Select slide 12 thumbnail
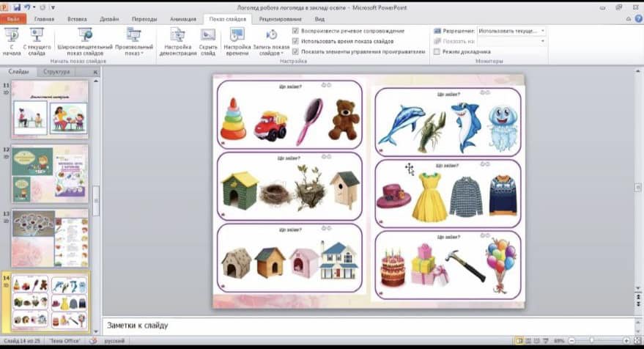The height and width of the screenshot is (349, 644). pos(50,173)
